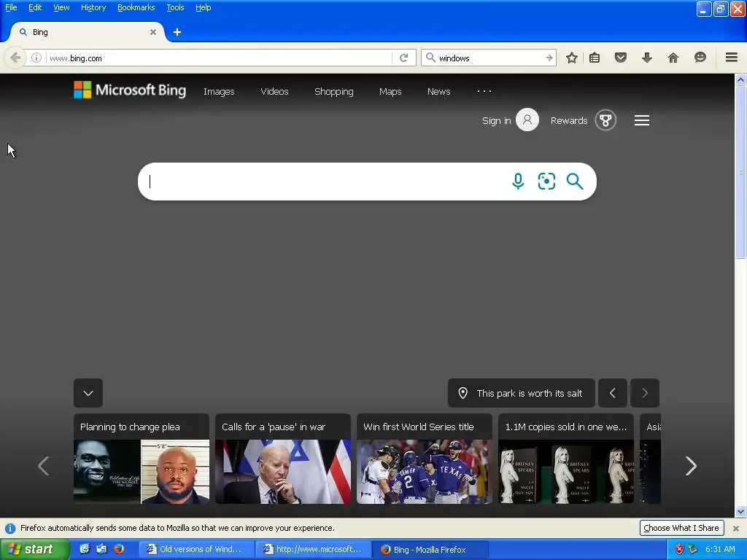Viewport: 747px width, 560px height.
Task: Switch to Old versions of Wind... taskbar window
Action: click(196, 549)
